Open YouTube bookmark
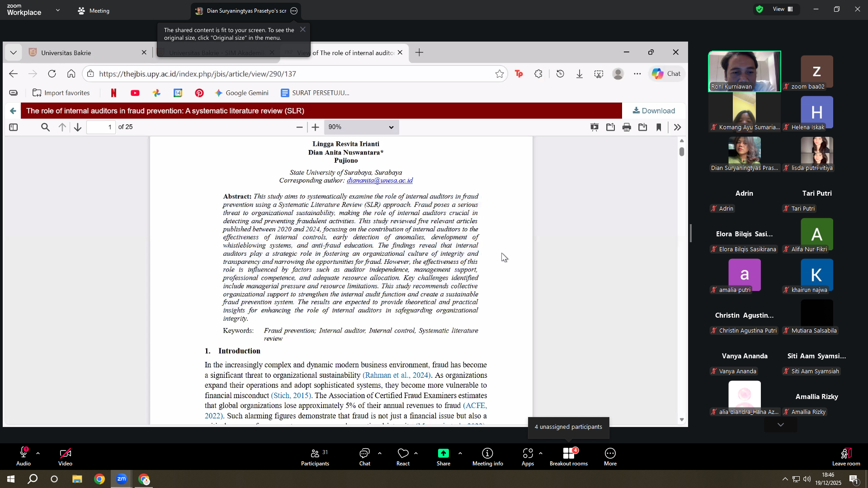The image size is (868, 488). [135, 93]
